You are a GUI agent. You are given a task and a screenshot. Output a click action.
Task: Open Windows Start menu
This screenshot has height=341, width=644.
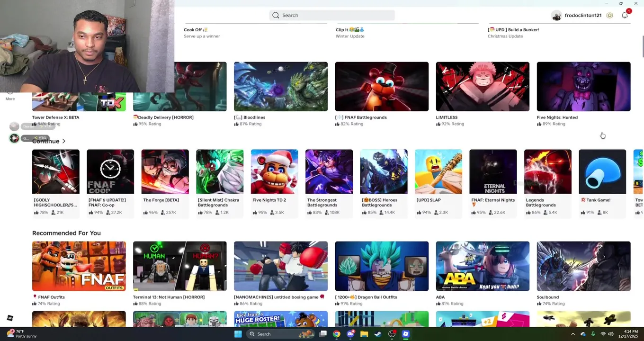pyautogui.click(x=238, y=334)
